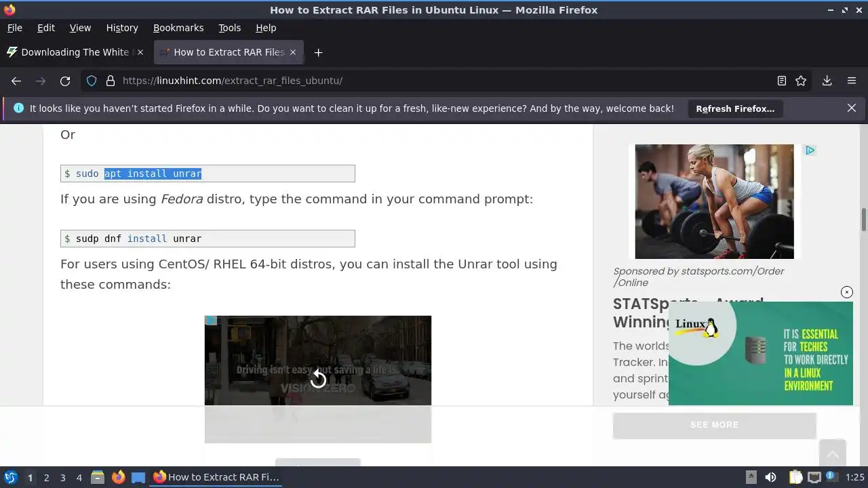Screen dimensions: 868x488
Task: Click the scroll-to-top arrow button
Action: click(x=832, y=453)
